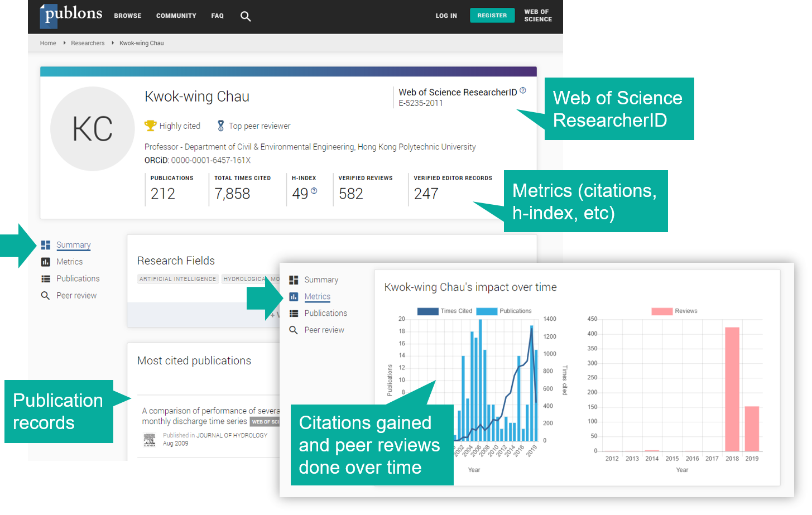Open Metrics tab in left sidebar
The height and width of the screenshot is (515, 812).
click(69, 262)
